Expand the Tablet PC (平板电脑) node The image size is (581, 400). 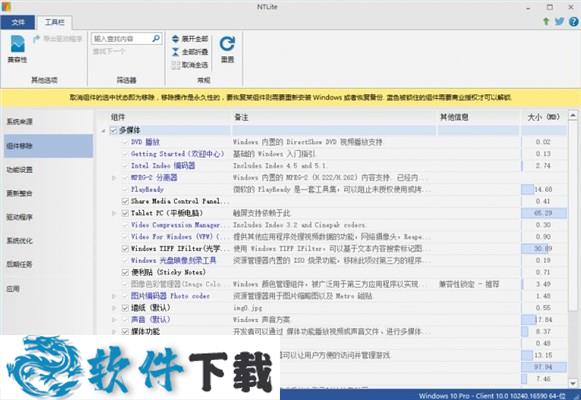114,213
